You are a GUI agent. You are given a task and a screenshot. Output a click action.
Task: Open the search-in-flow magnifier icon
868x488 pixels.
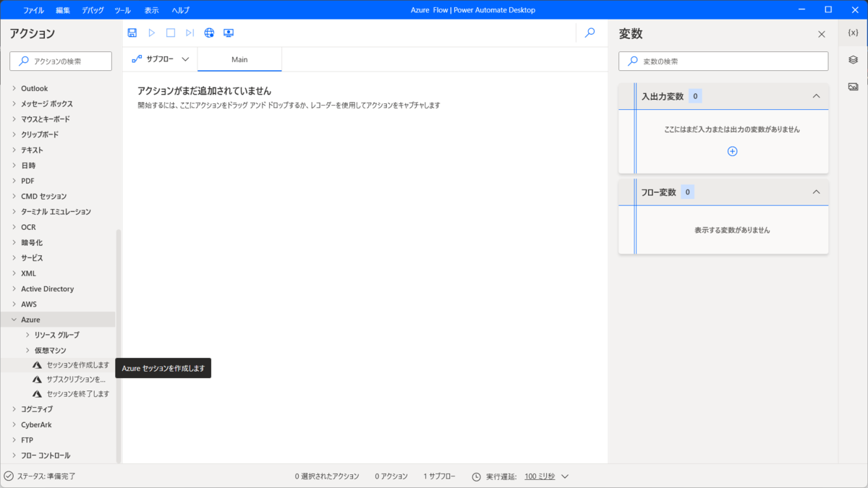[590, 33]
